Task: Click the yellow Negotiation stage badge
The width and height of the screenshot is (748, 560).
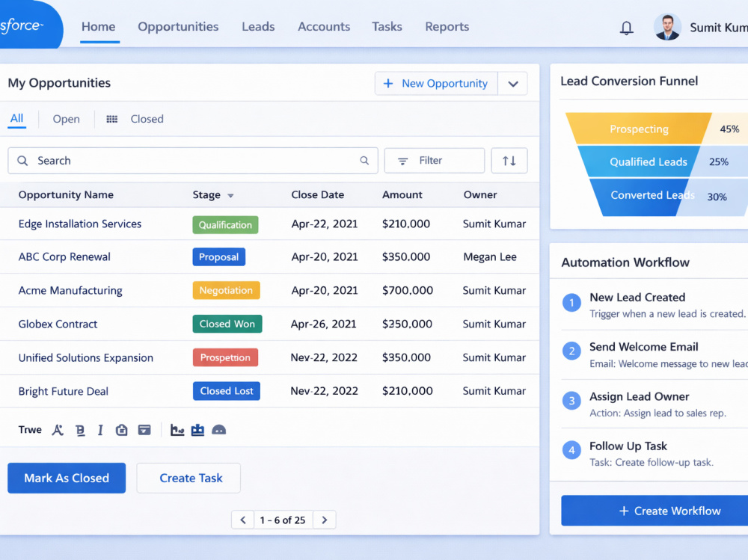Action: click(226, 290)
